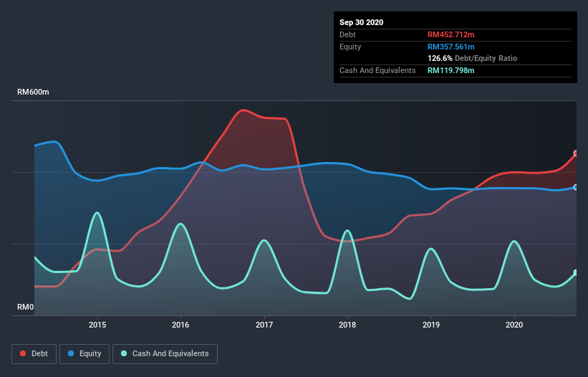Click the RM119.798m cash value

pyautogui.click(x=450, y=70)
